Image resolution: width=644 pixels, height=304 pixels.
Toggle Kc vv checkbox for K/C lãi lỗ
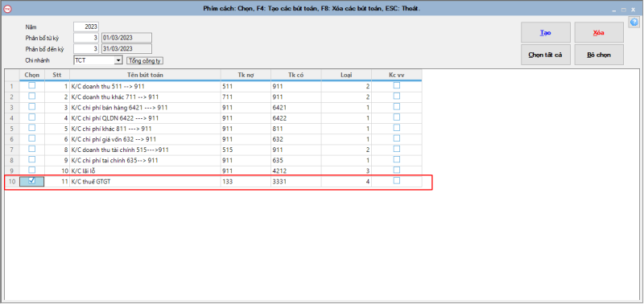(396, 170)
